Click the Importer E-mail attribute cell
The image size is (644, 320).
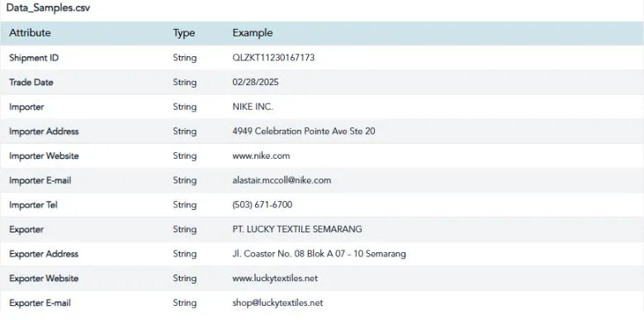(40, 180)
